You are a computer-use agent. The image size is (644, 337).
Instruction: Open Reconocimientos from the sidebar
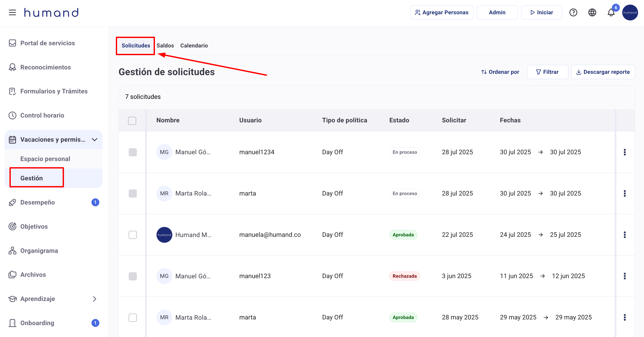click(45, 67)
